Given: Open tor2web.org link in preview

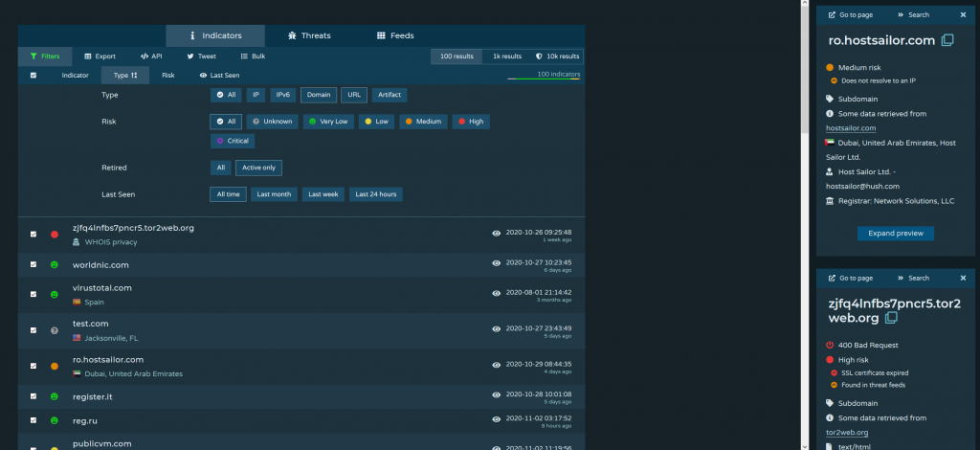Looking at the screenshot, I should coord(847,433).
